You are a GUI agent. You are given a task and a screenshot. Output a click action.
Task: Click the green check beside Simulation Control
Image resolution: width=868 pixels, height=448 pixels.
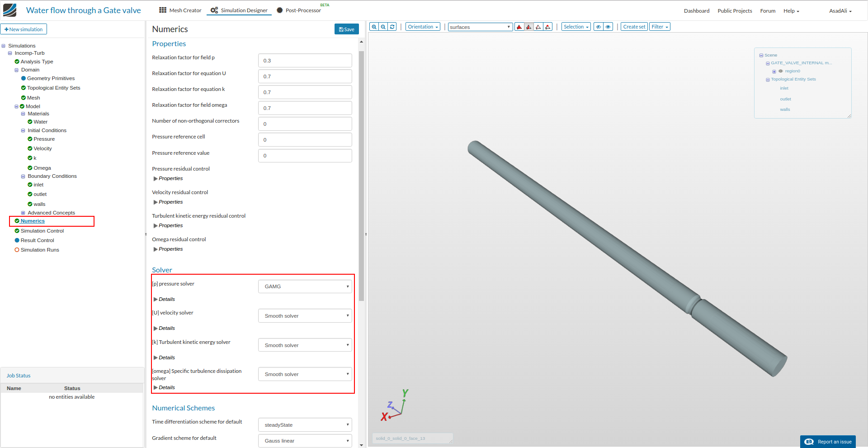click(x=17, y=231)
